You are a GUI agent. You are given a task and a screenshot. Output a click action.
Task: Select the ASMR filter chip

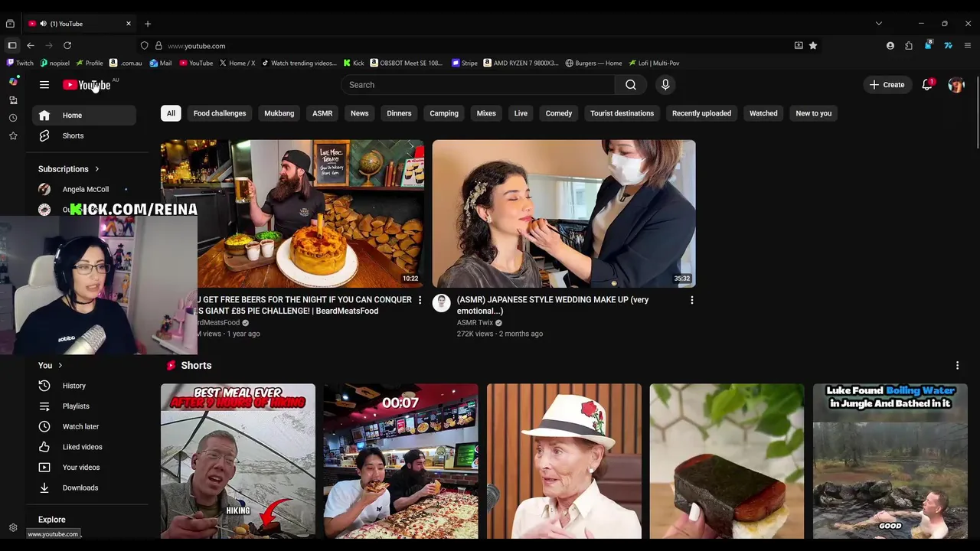(x=322, y=113)
